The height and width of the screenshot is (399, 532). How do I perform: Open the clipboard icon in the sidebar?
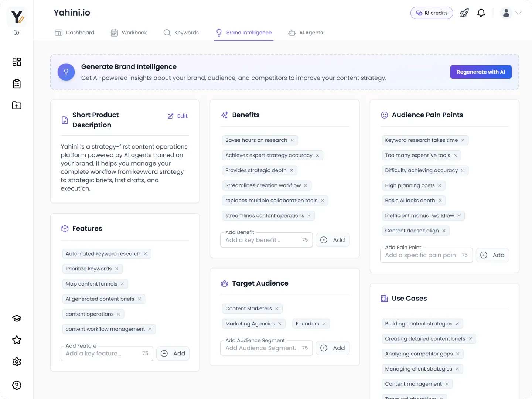click(16, 83)
